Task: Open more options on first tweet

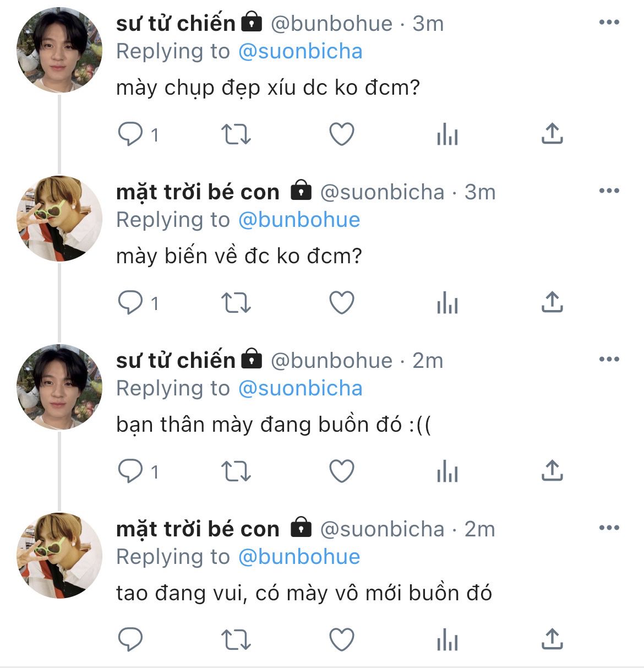Action: click(609, 23)
